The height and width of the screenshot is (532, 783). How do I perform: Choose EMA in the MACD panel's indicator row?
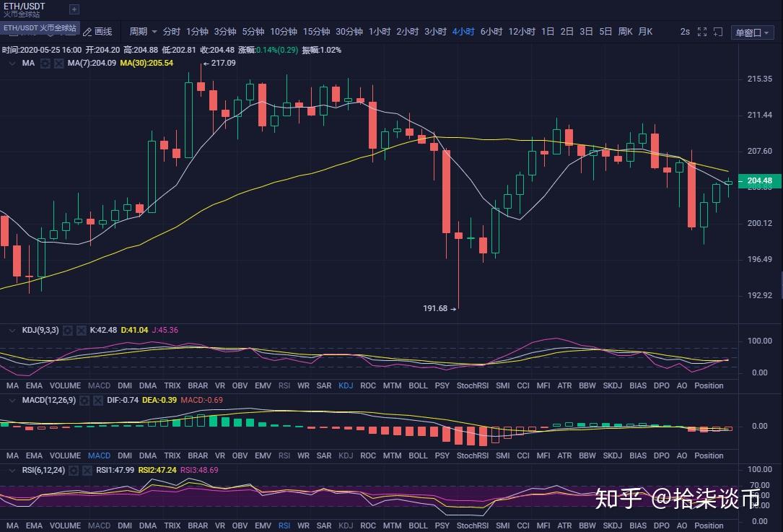click(34, 455)
